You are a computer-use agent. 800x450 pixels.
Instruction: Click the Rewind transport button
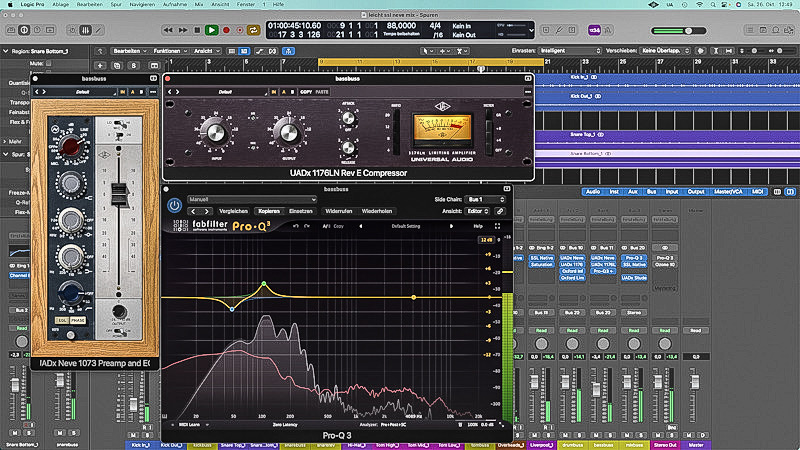[168, 30]
